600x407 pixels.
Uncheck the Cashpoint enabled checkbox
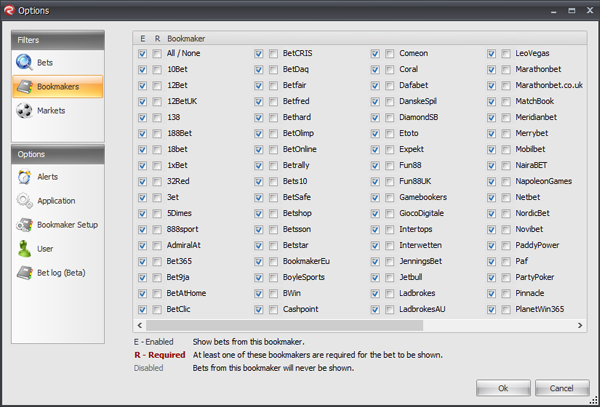click(259, 309)
